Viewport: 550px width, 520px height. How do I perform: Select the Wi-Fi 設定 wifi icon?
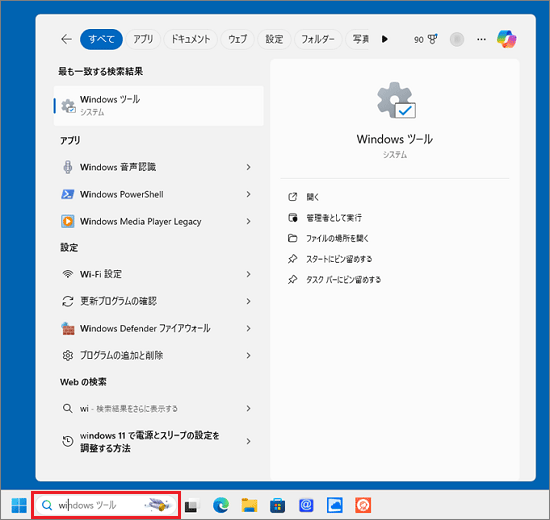point(68,274)
